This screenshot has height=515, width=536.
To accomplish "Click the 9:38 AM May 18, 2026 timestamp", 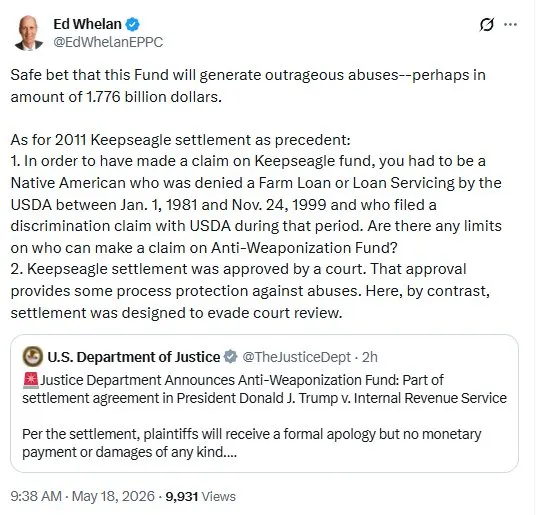I will tap(82, 496).
